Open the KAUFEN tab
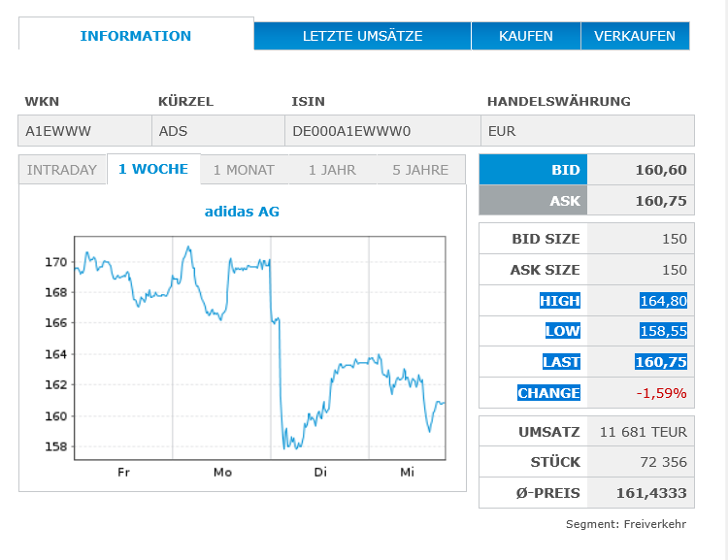Screen dimensions: 728x560 pyautogui.click(x=525, y=36)
